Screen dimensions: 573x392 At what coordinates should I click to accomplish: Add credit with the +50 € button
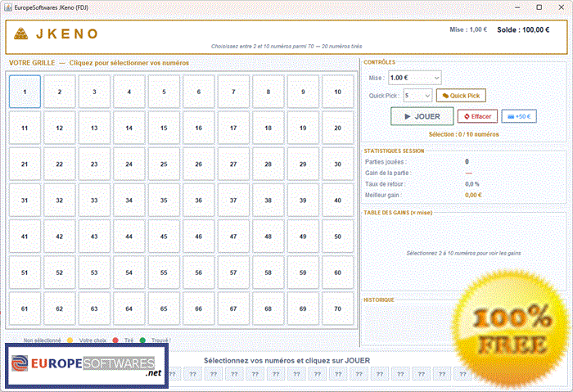point(519,116)
